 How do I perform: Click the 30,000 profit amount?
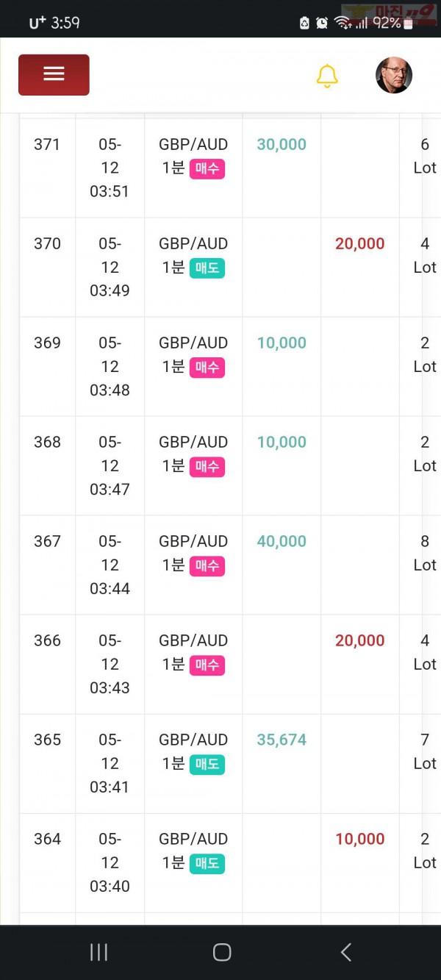pyautogui.click(x=282, y=144)
